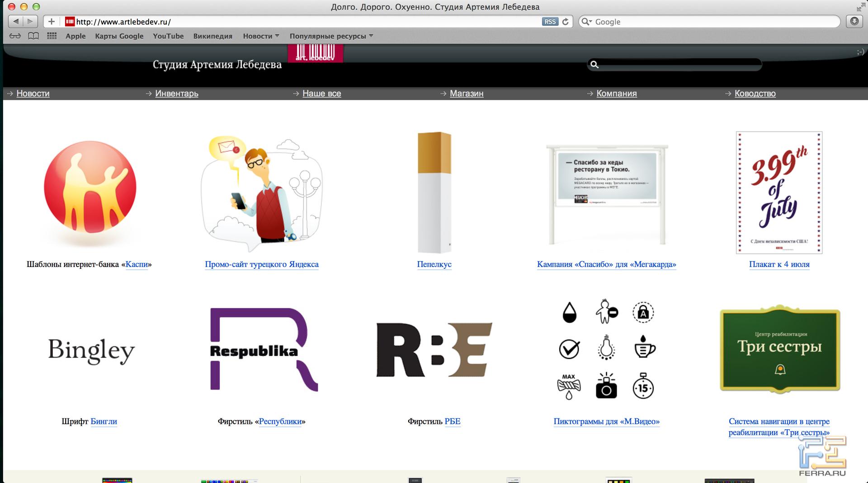Open Top Sites grid icon

[x=52, y=36]
